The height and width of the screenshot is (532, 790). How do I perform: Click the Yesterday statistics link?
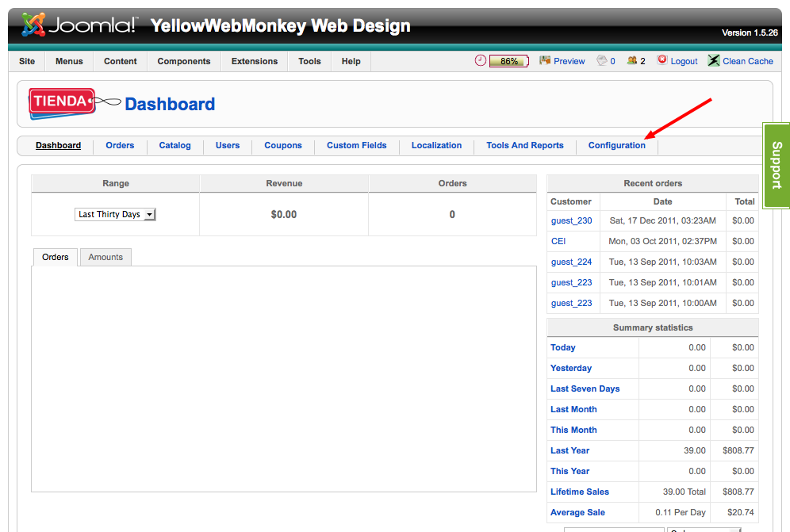(571, 368)
